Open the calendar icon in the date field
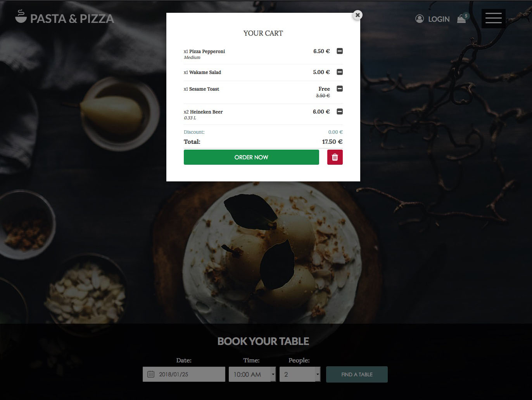The width and height of the screenshot is (532, 400). (151, 374)
